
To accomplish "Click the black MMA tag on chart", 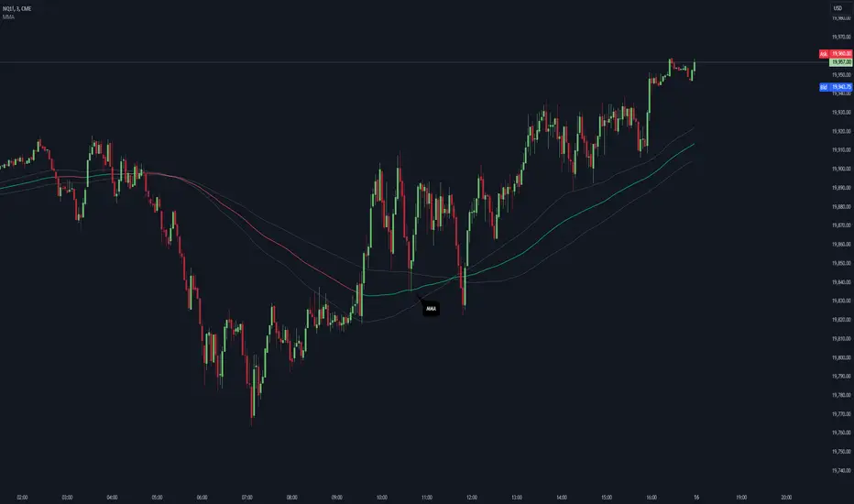I will (431, 309).
